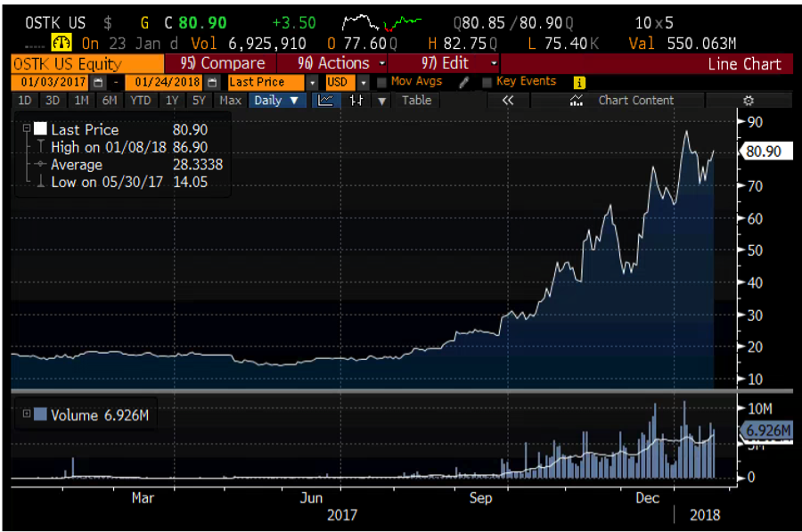Click the double-chevron collapse icon
This screenshot has width=802, height=532.
click(508, 101)
